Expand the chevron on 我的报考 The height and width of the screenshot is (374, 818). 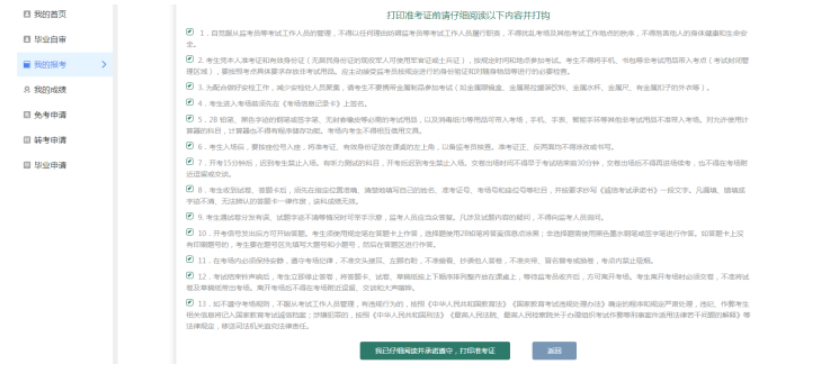104,65
